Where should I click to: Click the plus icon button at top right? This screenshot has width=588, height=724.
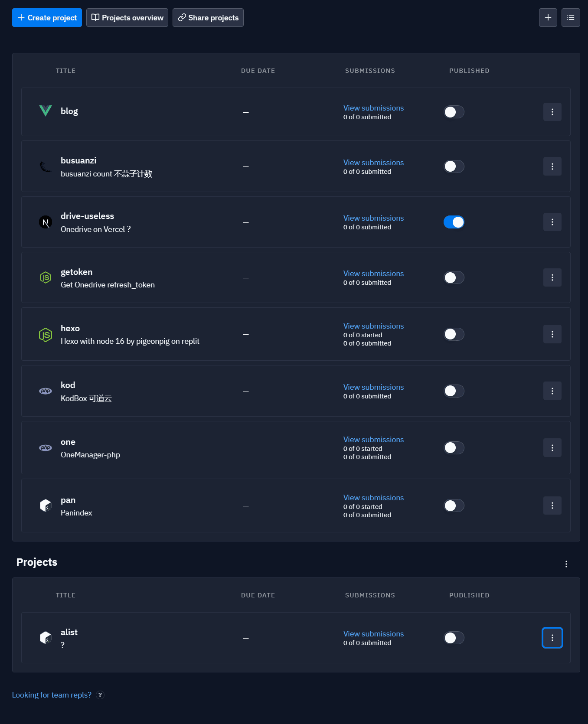pyautogui.click(x=548, y=18)
